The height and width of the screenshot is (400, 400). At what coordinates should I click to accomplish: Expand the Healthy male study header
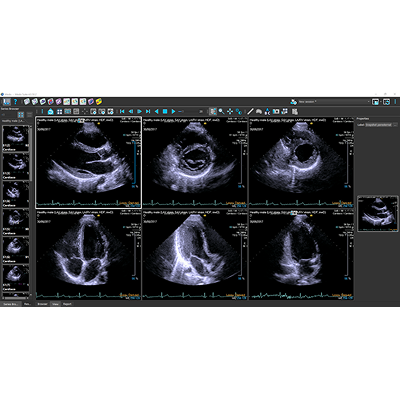click(13, 121)
